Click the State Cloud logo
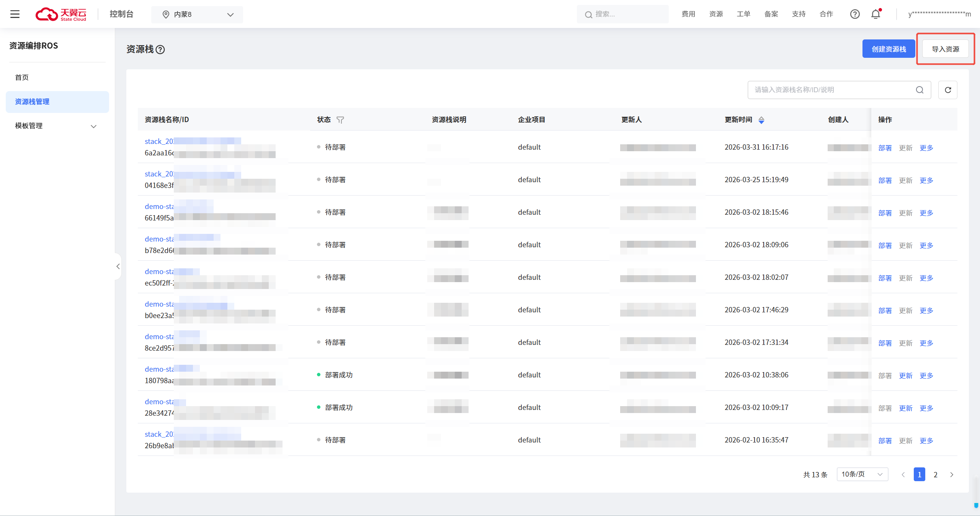The image size is (980, 516). (x=61, y=14)
